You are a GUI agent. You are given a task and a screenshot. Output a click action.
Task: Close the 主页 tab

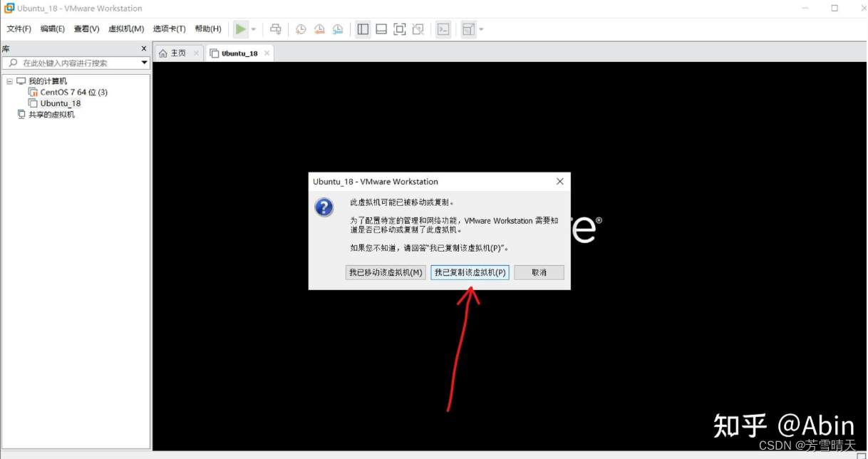point(195,53)
